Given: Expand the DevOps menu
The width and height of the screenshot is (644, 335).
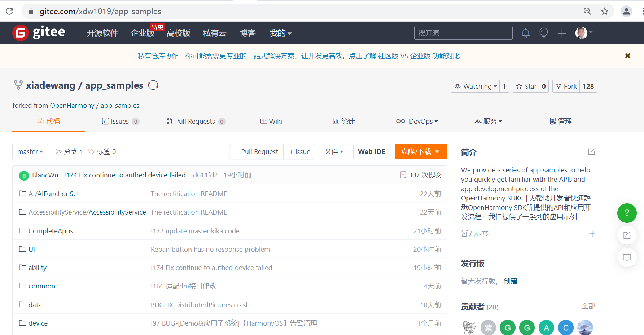Looking at the screenshot, I should tap(417, 121).
